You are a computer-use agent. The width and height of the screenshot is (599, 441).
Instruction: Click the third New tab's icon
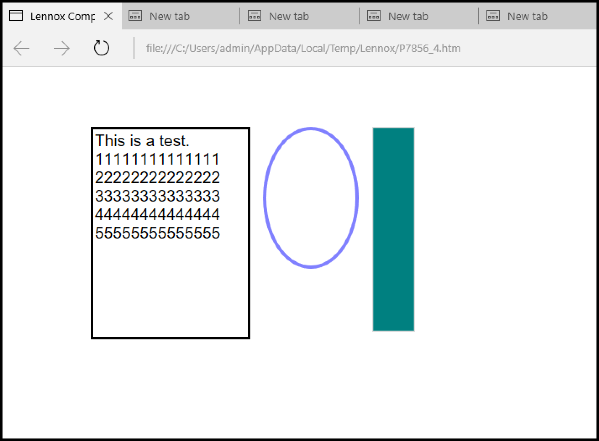(374, 16)
